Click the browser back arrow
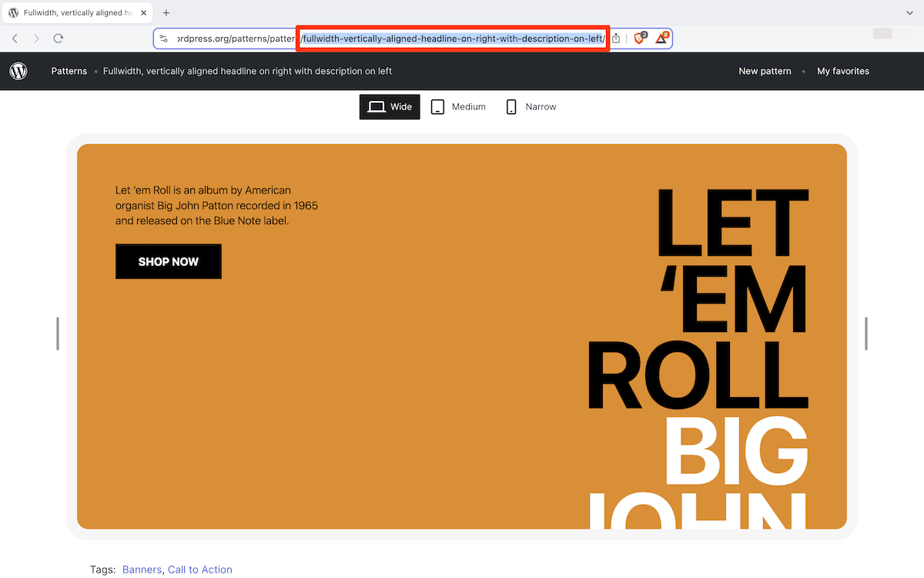This screenshot has height=578, width=924. pyautogui.click(x=15, y=38)
